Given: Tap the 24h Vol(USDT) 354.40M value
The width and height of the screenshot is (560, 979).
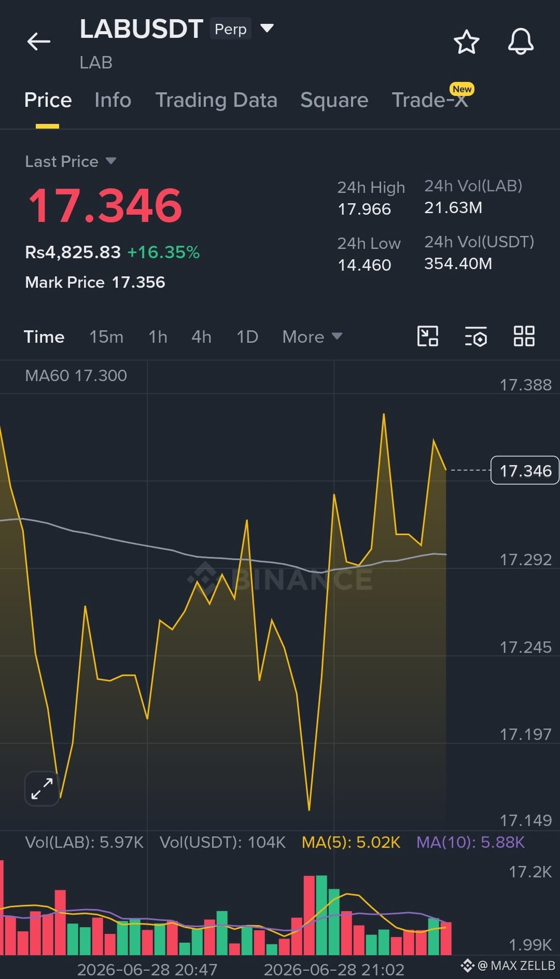Looking at the screenshot, I should click(458, 263).
